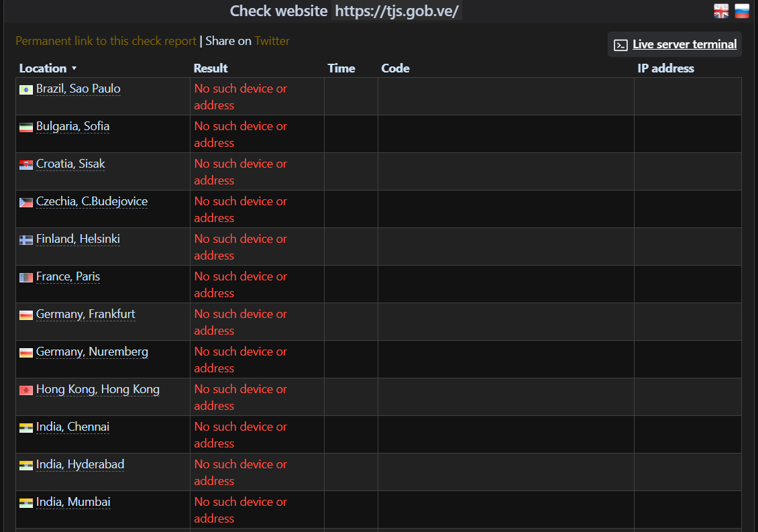This screenshot has height=532, width=758.
Task: Select the France, Paris location
Action: (x=68, y=277)
